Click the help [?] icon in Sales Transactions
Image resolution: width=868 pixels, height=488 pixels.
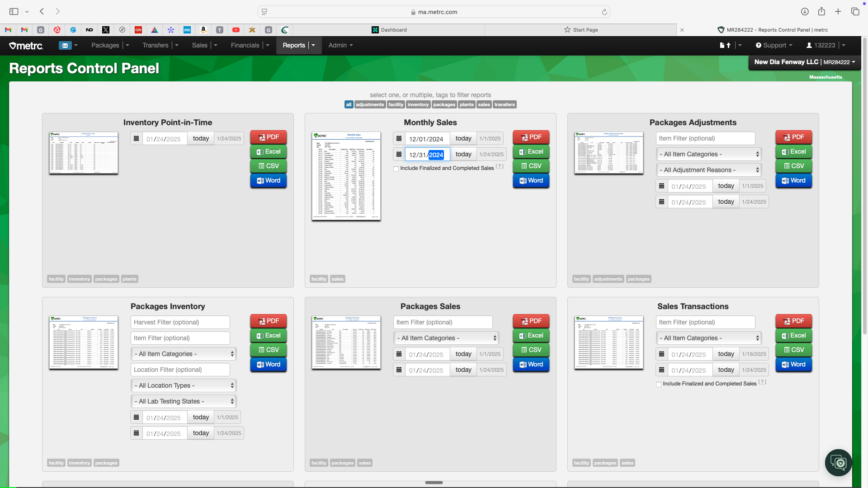pos(762,382)
